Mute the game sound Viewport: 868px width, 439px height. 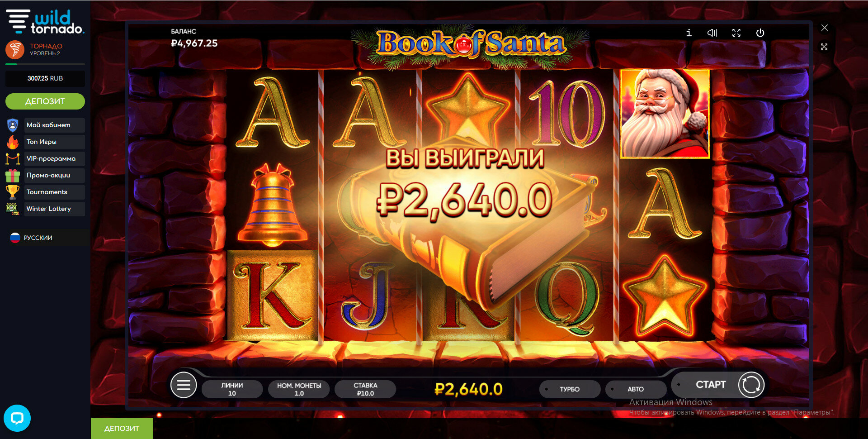pos(712,33)
